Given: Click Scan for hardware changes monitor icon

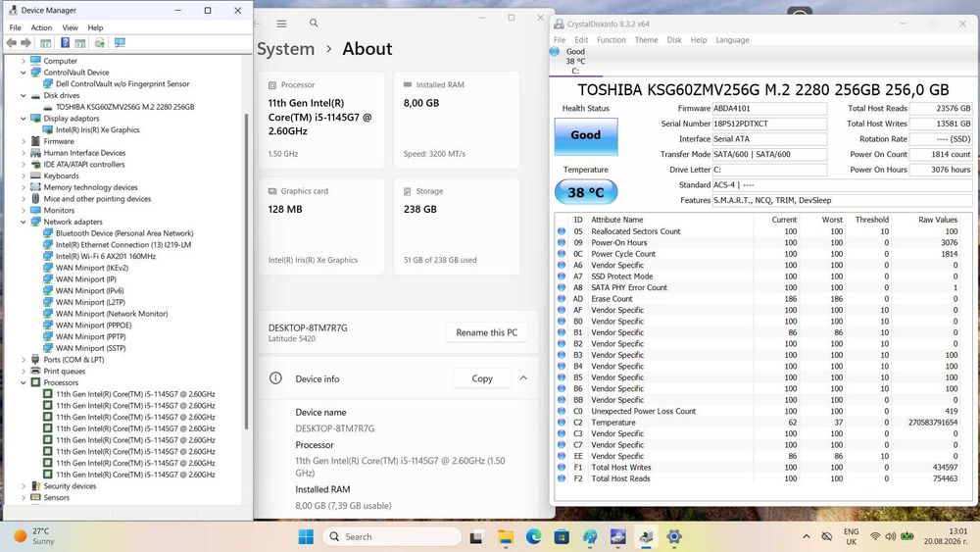Looking at the screenshot, I should (120, 42).
